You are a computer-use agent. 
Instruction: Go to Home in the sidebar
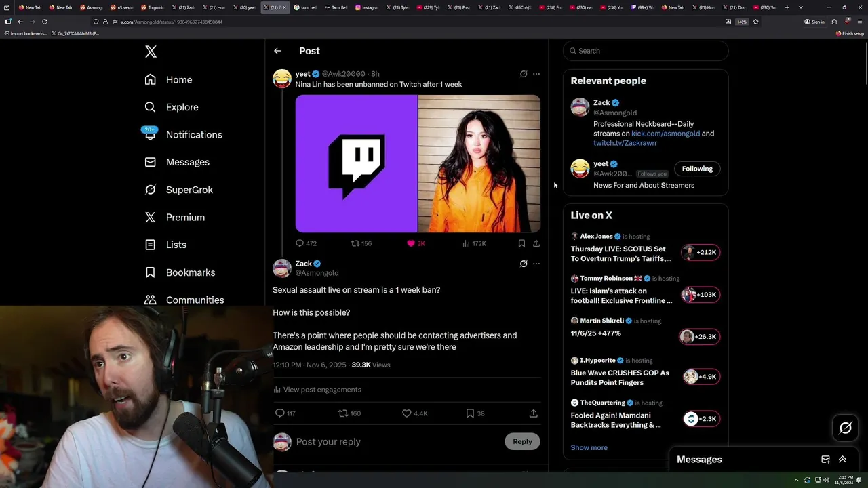pyautogui.click(x=168, y=79)
